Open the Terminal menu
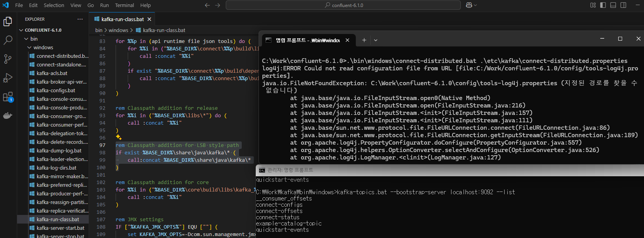This screenshot has height=238, width=644. (124, 5)
